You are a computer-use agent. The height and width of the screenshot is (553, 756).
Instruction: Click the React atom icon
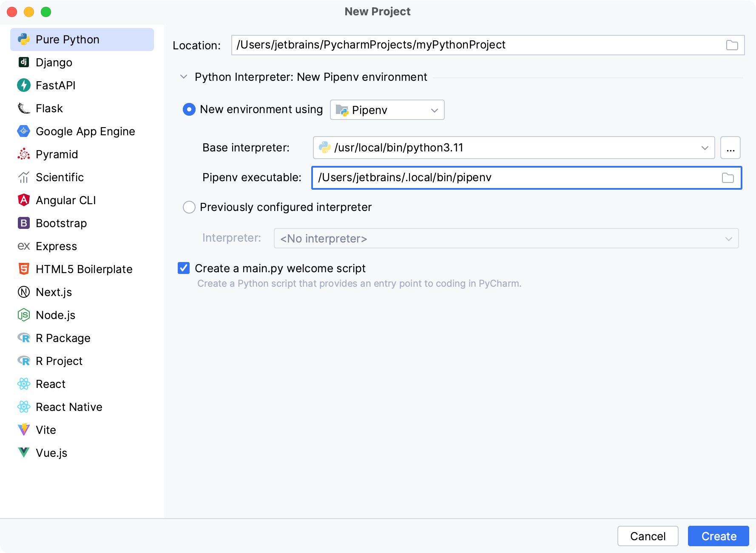[24, 384]
